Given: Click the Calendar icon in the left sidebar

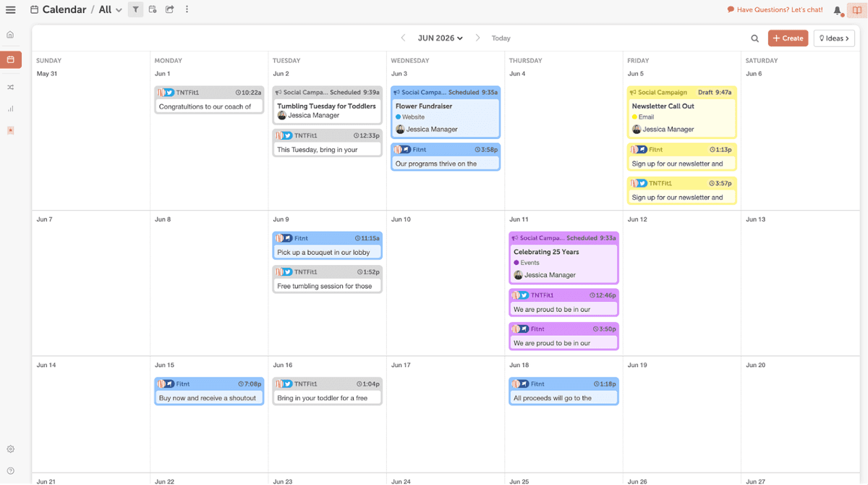Looking at the screenshot, I should [10, 60].
